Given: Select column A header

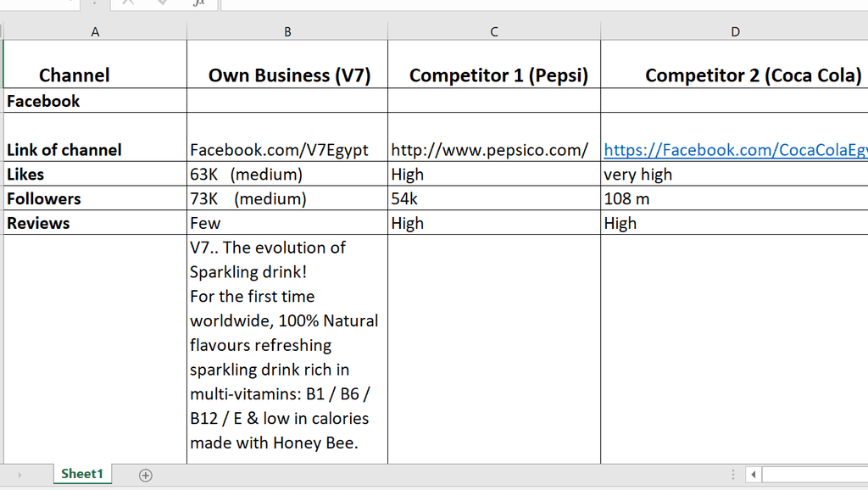Looking at the screenshot, I should 95,31.
